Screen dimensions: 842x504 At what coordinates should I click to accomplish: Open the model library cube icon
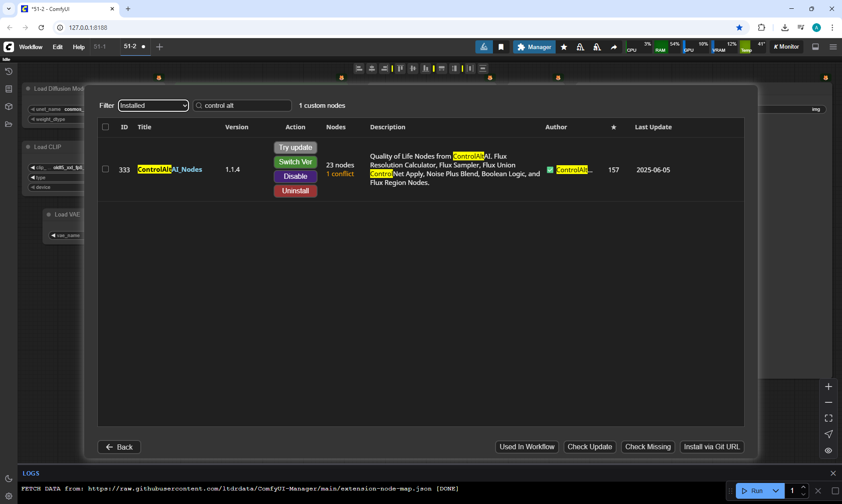8,106
